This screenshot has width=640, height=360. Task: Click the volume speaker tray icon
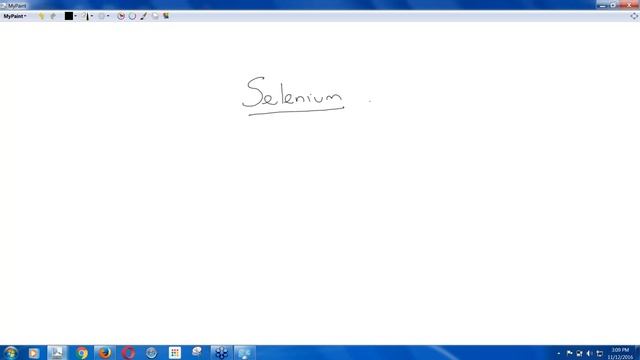point(589,353)
